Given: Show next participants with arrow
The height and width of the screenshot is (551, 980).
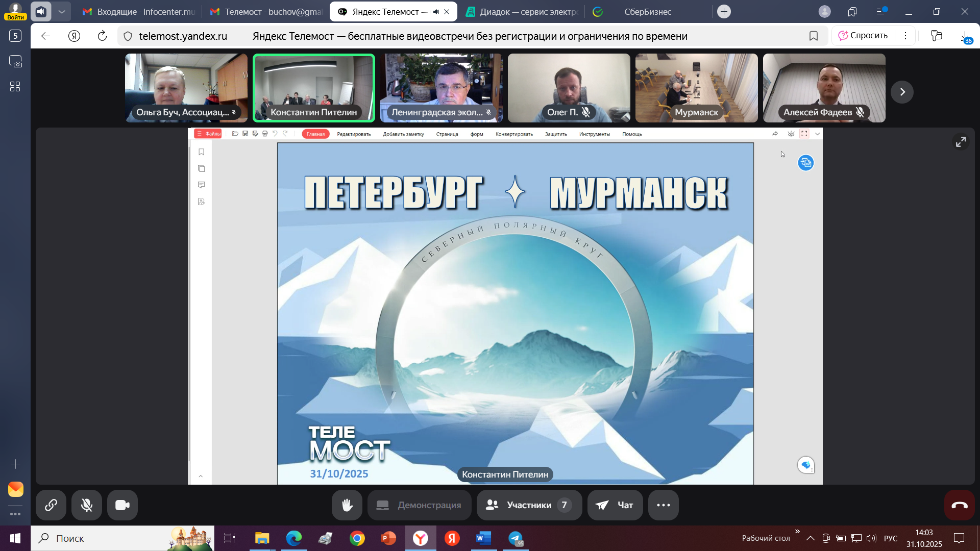Looking at the screenshot, I should click(902, 92).
